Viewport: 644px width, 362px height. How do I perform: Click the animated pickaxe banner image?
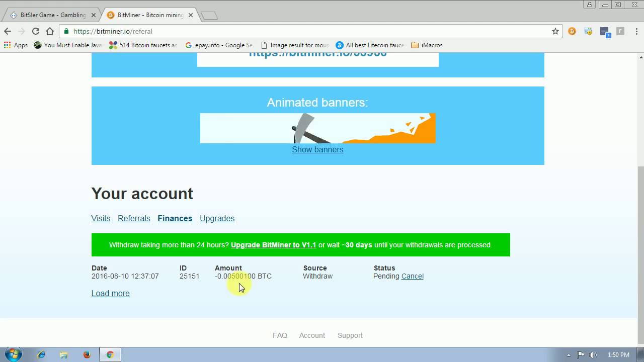pyautogui.click(x=317, y=128)
